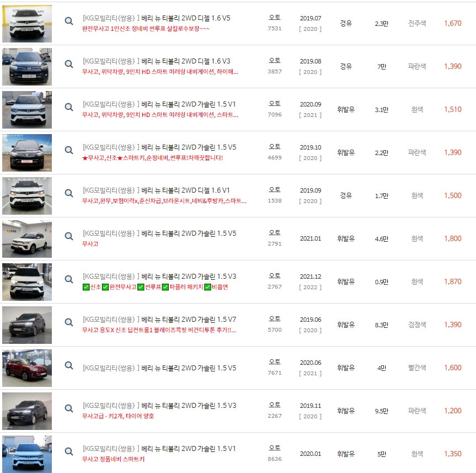Open the 디젤 1.6 V3 listing title

156,61
